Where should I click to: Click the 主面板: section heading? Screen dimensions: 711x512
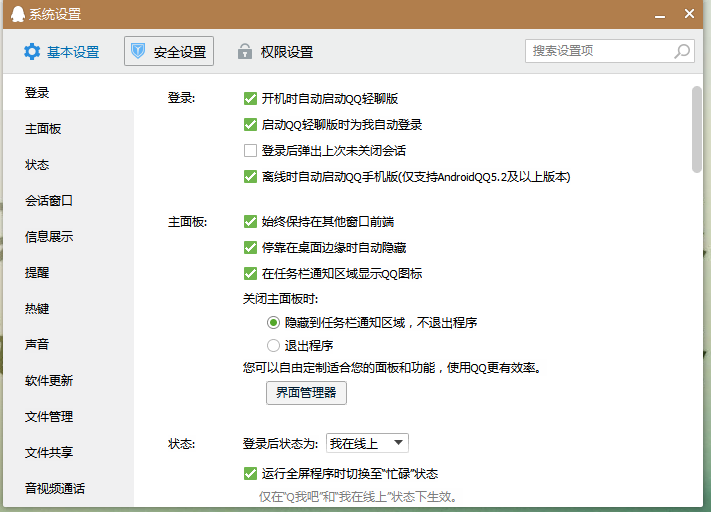[187, 222]
